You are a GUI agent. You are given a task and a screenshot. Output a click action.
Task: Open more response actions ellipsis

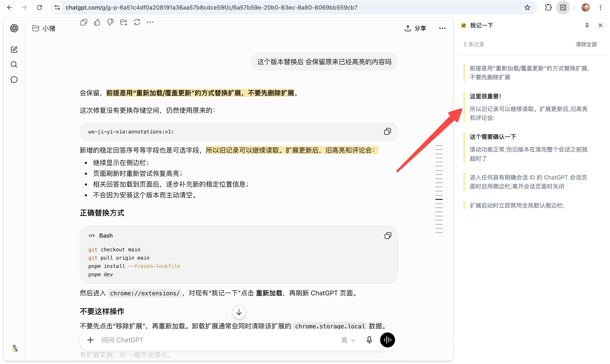tap(150, 22)
